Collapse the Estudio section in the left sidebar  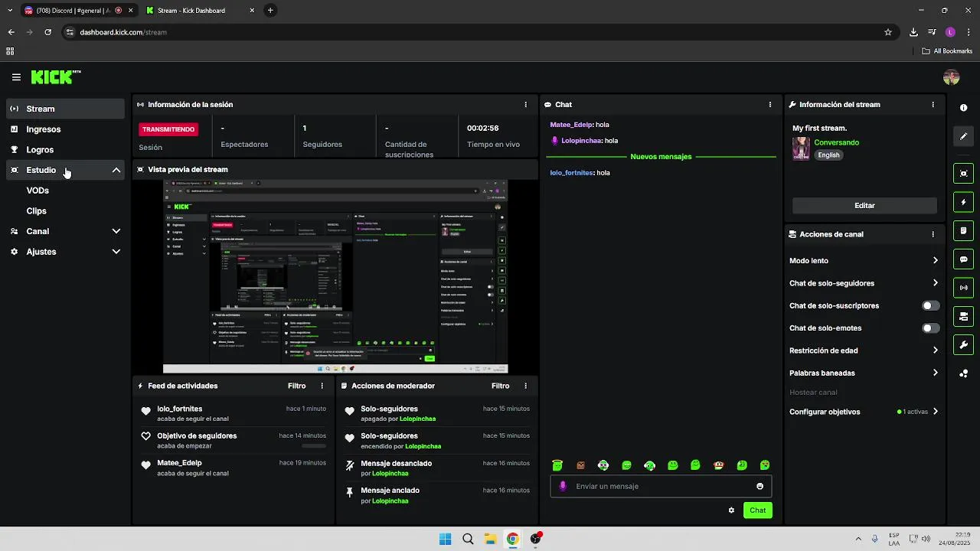point(116,170)
